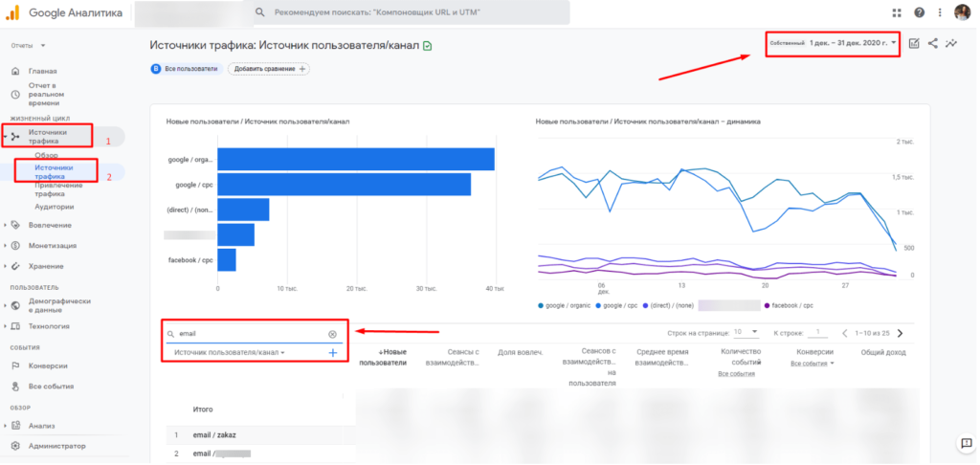Click the facebook / cpc bar
This screenshot has width=980, height=465.
point(226,260)
